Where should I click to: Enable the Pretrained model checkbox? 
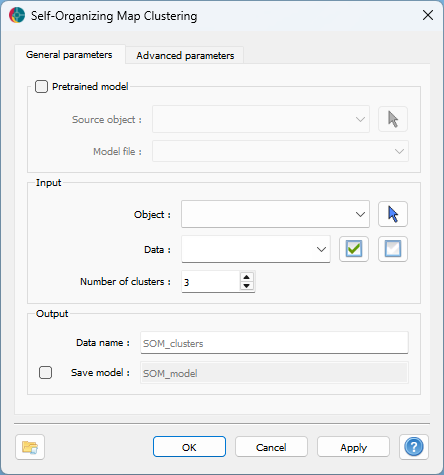[x=41, y=87]
